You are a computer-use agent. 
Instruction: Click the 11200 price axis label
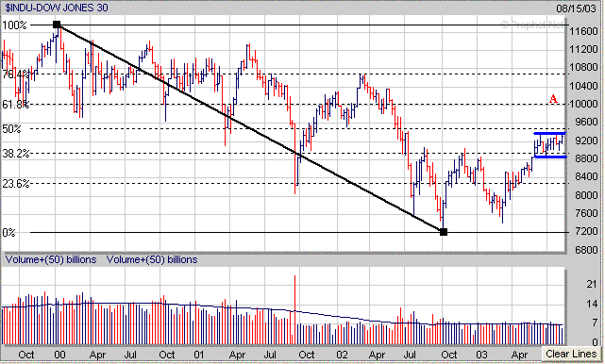coord(583,49)
